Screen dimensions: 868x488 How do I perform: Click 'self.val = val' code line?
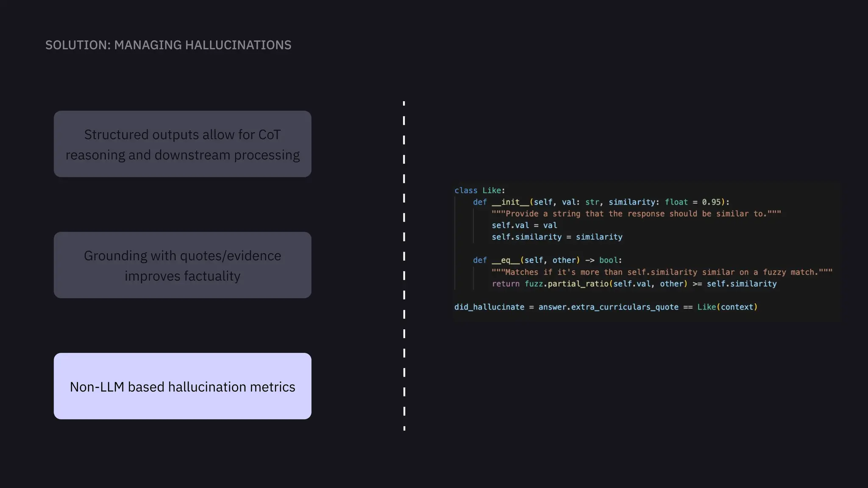[x=524, y=225]
